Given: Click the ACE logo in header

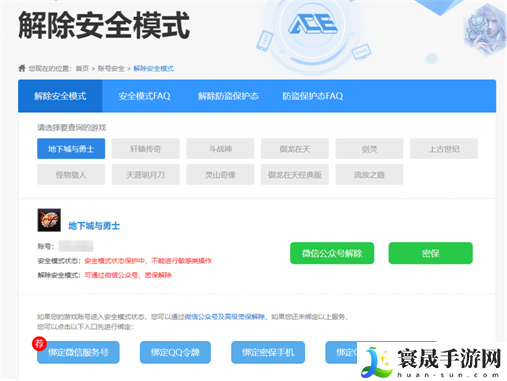Looking at the screenshot, I should tap(312, 24).
